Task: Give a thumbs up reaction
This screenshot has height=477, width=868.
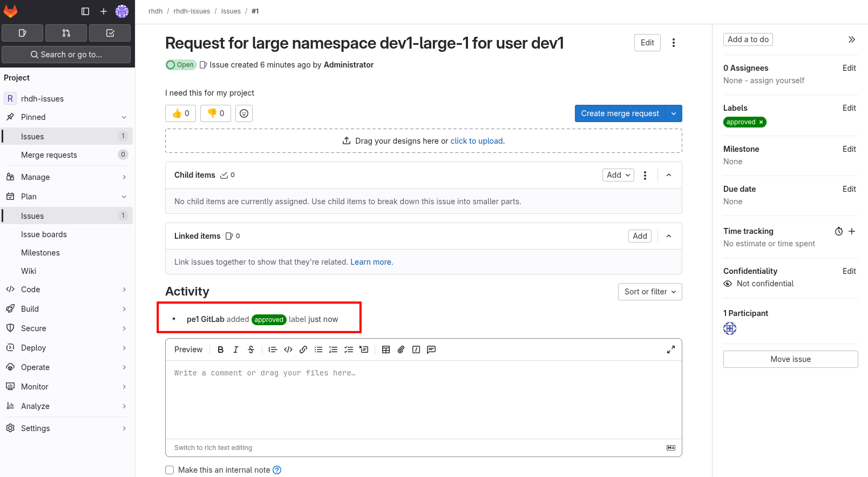Action: click(x=181, y=113)
